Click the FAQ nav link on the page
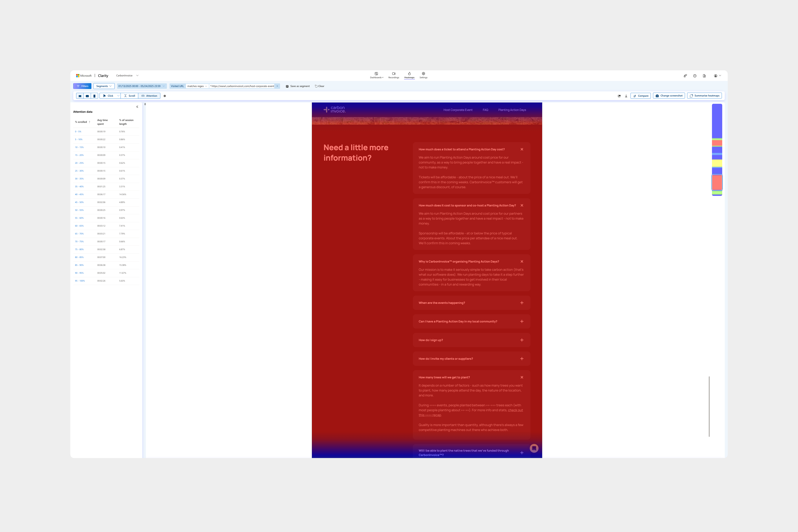This screenshot has width=798, height=532. [x=485, y=110]
